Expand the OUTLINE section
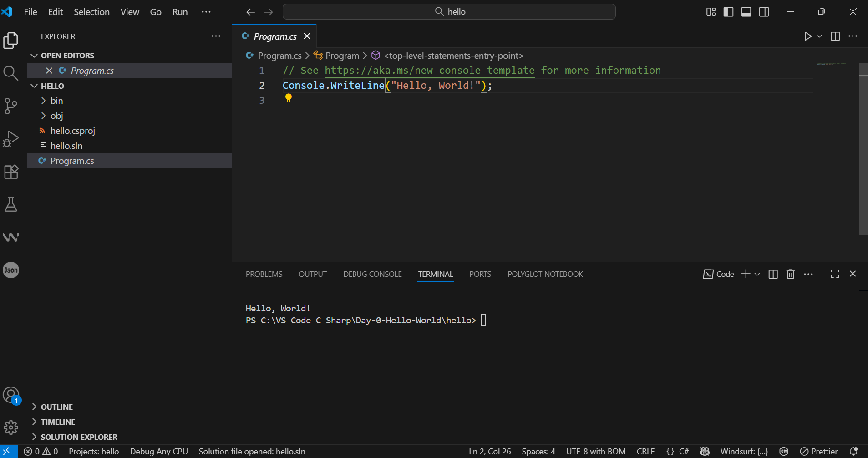Image resolution: width=868 pixels, height=458 pixels. pyautogui.click(x=56, y=407)
